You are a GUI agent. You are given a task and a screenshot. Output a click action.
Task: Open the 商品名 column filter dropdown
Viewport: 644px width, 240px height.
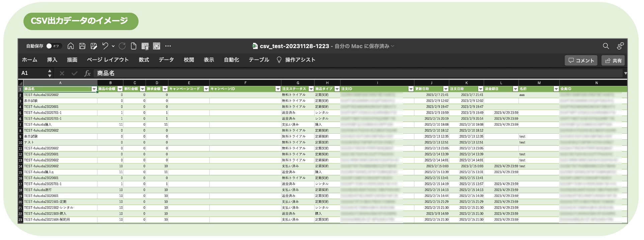click(x=94, y=89)
